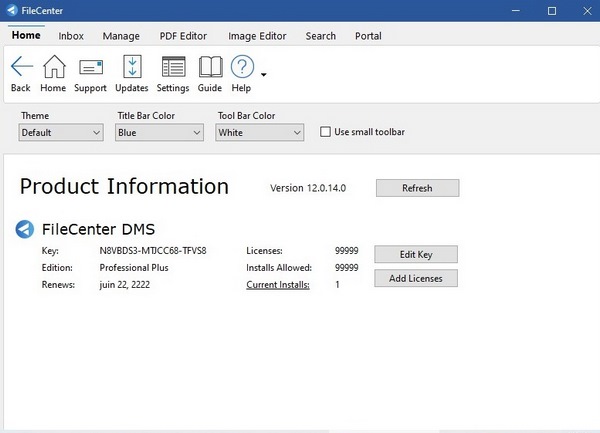The height and width of the screenshot is (433, 600).
Task: Maximize the FileCenter window
Action: tap(552, 11)
